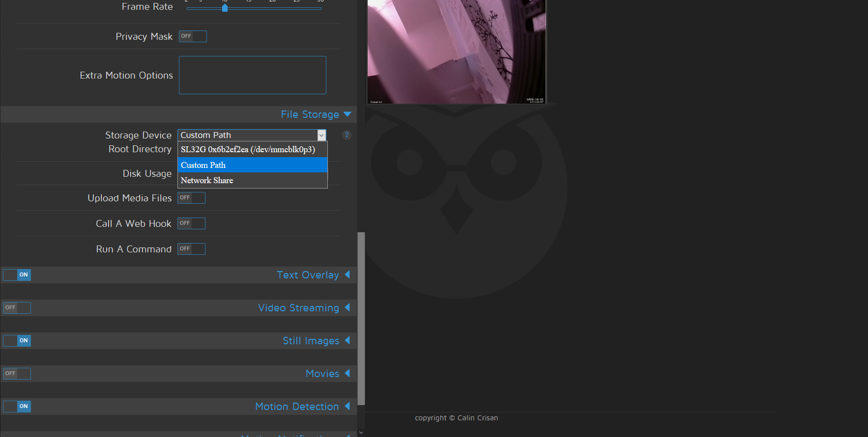868x437 pixels.
Task: Turn off Text Overlay section switch
Action: point(17,275)
